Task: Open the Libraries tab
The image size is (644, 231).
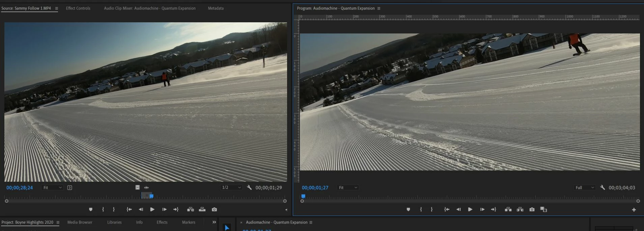Action: (x=114, y=222)
